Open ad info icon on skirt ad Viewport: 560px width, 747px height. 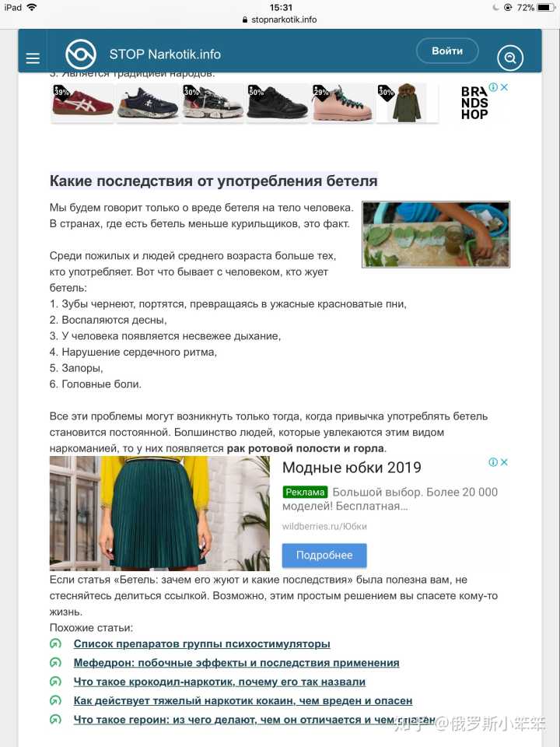click(493, 462)
